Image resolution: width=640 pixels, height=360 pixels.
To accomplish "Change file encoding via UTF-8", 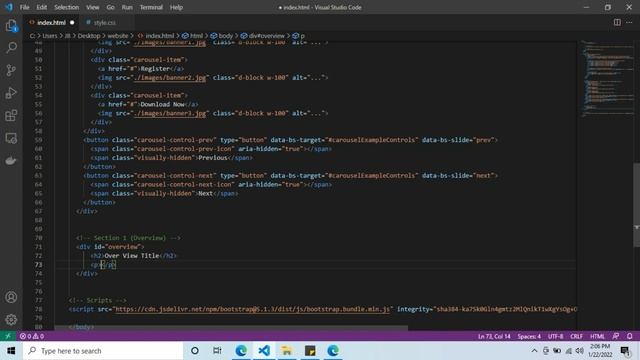I will coord(555,336).
